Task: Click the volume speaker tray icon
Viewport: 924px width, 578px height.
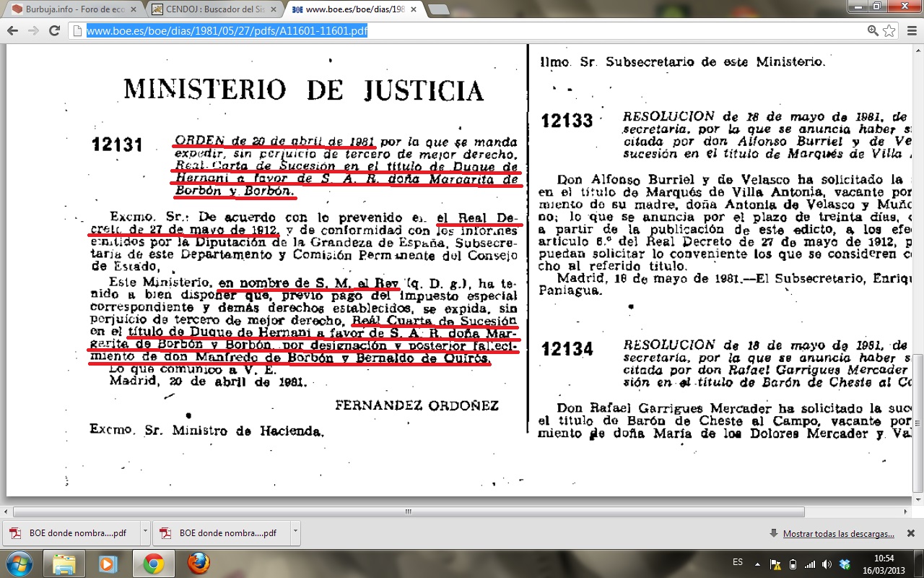Action: (x=827, y=564)
